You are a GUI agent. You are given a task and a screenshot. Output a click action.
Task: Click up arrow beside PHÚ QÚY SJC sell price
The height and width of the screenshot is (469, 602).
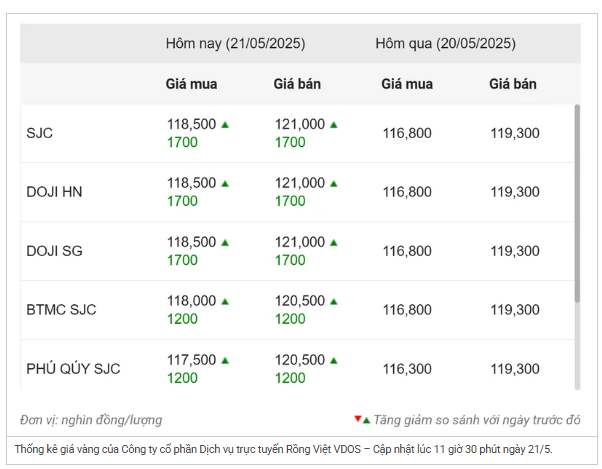pos(334,360)
